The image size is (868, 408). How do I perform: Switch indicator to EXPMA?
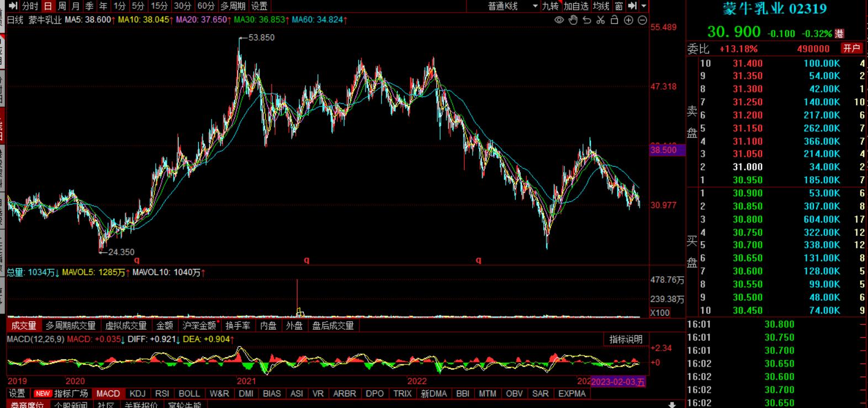572,394
